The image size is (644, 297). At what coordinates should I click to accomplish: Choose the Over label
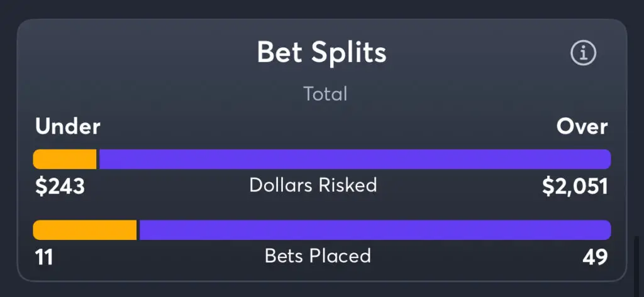[x=582, y=127]
